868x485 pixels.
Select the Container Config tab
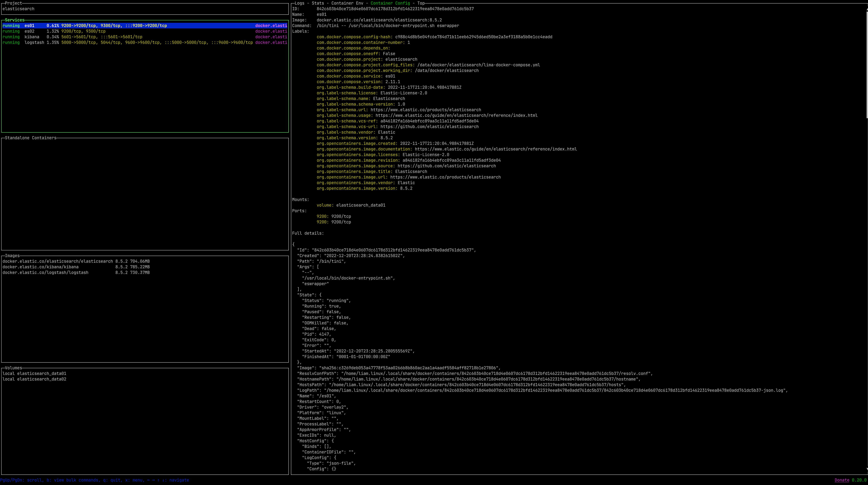coord(390,3)
